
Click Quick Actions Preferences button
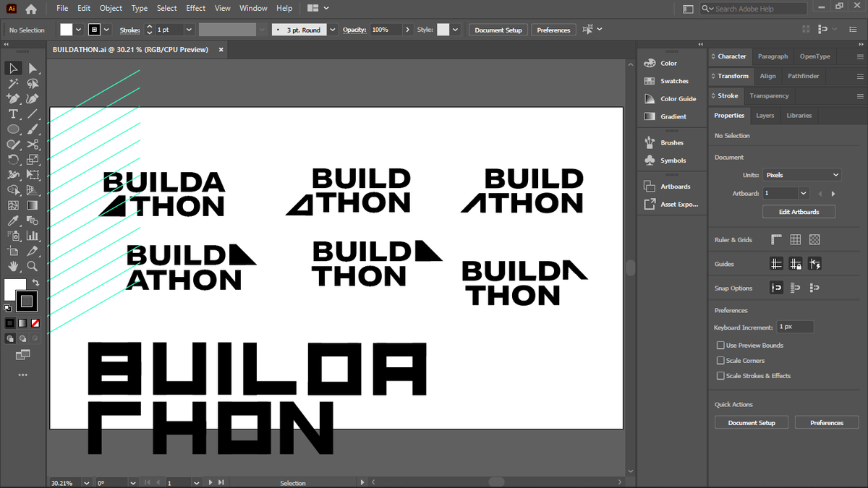coord(826,423)
